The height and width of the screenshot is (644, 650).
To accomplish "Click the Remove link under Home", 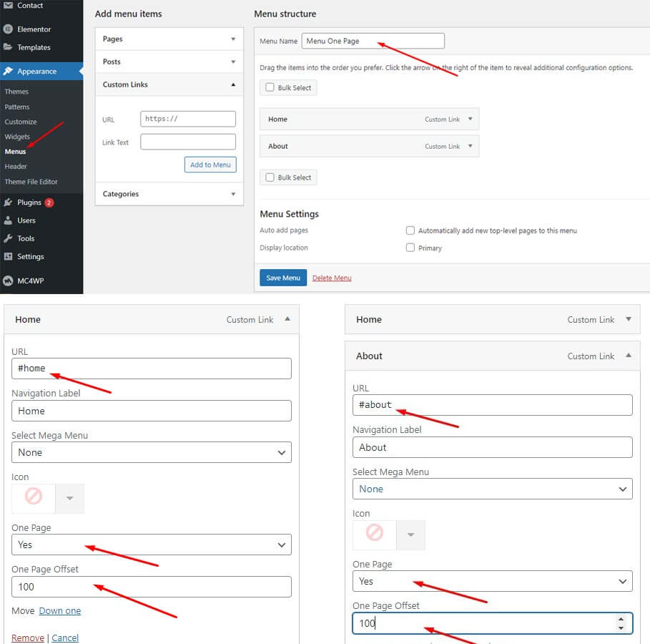I will (28, 638).
